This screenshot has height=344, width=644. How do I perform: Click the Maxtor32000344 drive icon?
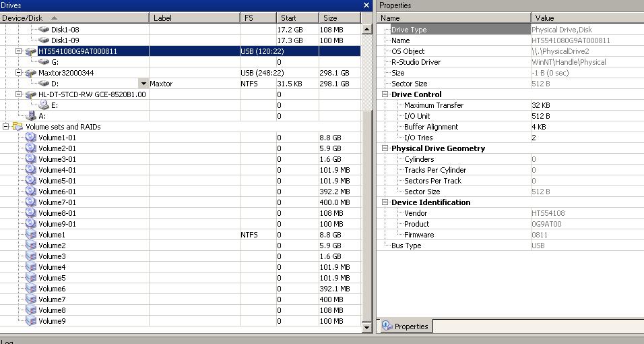[31, 73]
